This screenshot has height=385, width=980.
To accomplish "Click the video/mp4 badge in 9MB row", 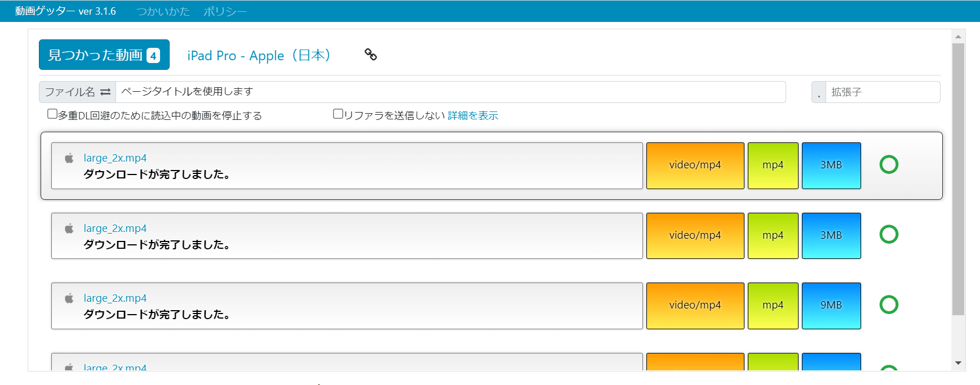I will [x=695, y=306].
